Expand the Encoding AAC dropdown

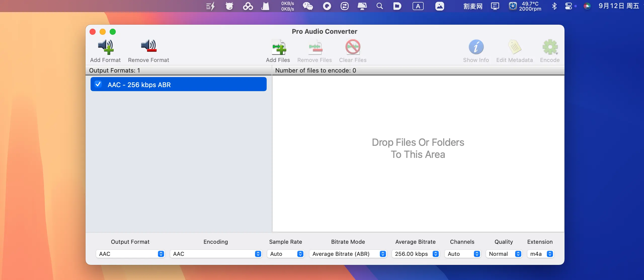point(216,254)
